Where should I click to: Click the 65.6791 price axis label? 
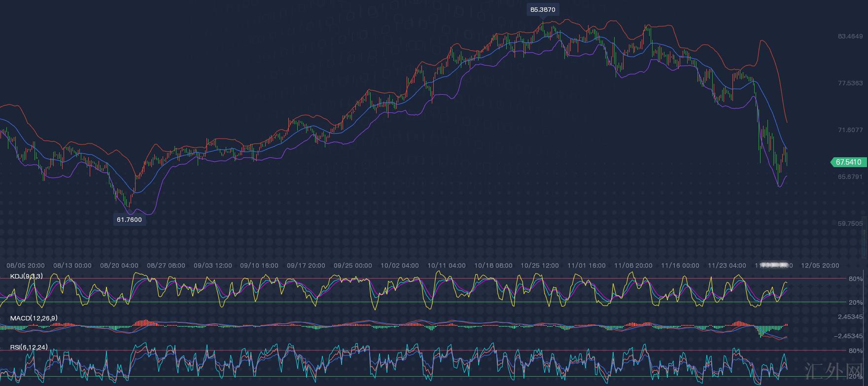tap(850, 176)
